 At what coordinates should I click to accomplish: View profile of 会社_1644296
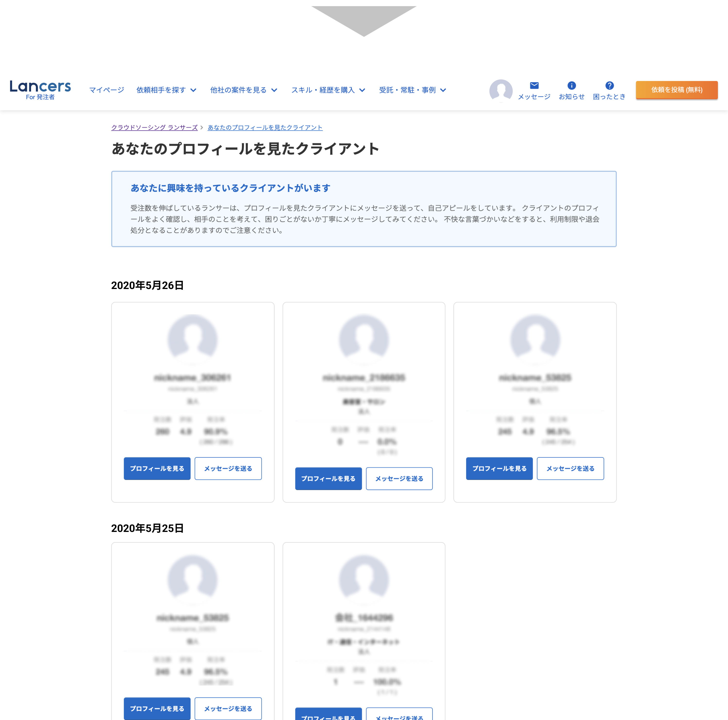328,714
